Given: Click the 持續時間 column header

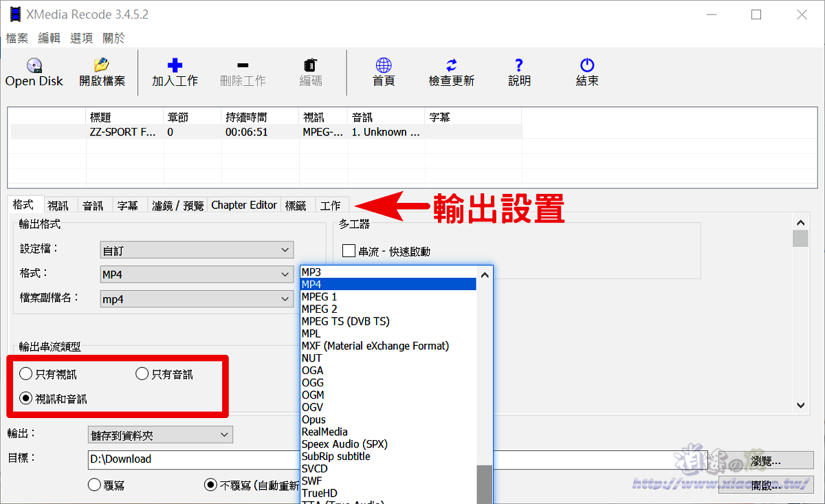Looking at the screenshot, I should pyautogui.click(x=261, y=118).
